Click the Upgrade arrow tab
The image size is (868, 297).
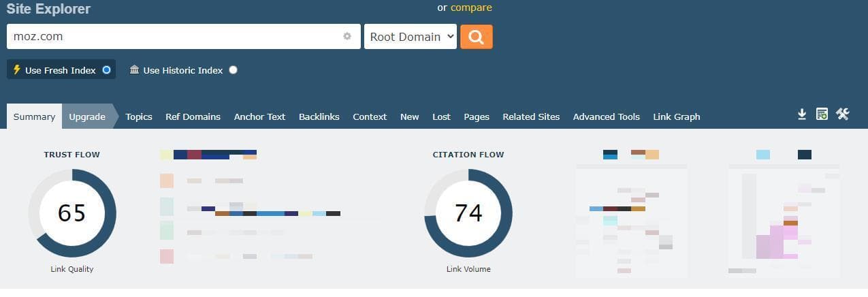coord(87,116)
